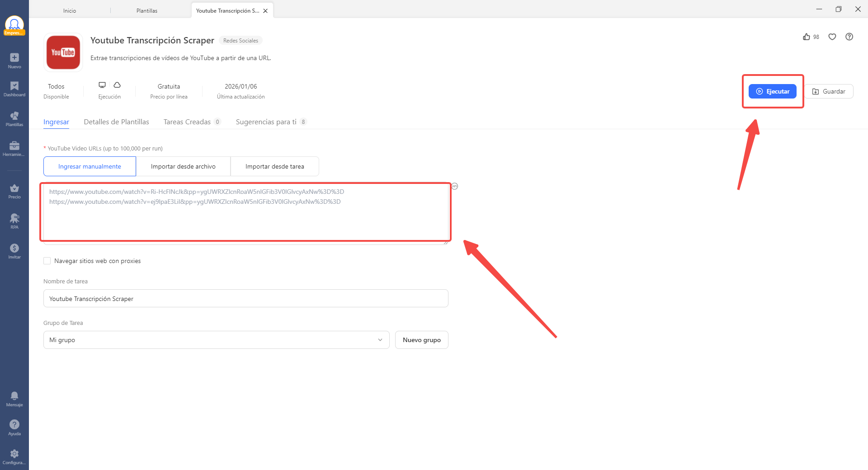Viewport: 868px width, 470px height.
Task: Add template to favorites with heart icon
Action: [832, 37]
